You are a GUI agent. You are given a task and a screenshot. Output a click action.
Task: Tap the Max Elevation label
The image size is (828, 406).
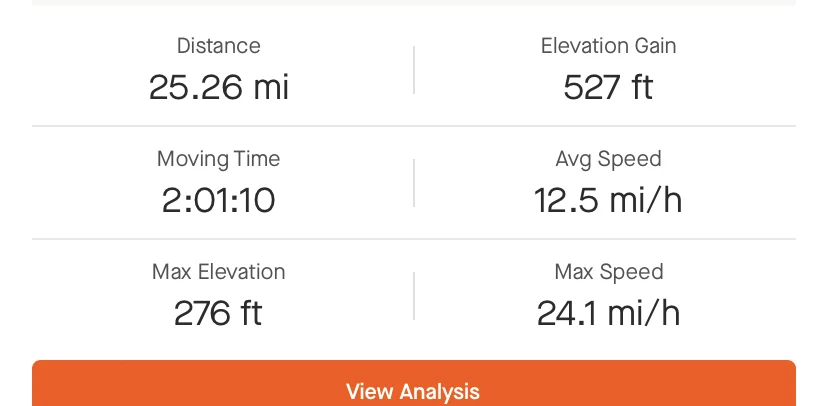(219, 272)
